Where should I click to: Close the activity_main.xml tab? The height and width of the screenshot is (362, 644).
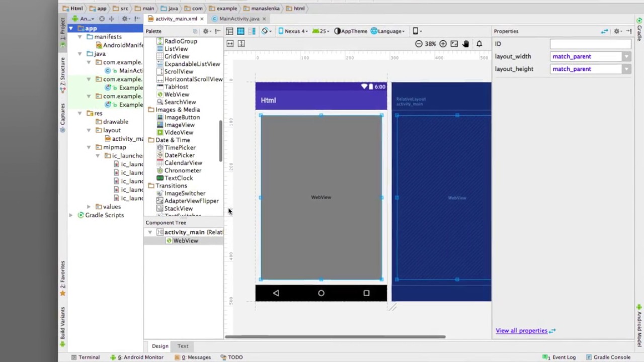pyautogui.click(x=202, y=19)
